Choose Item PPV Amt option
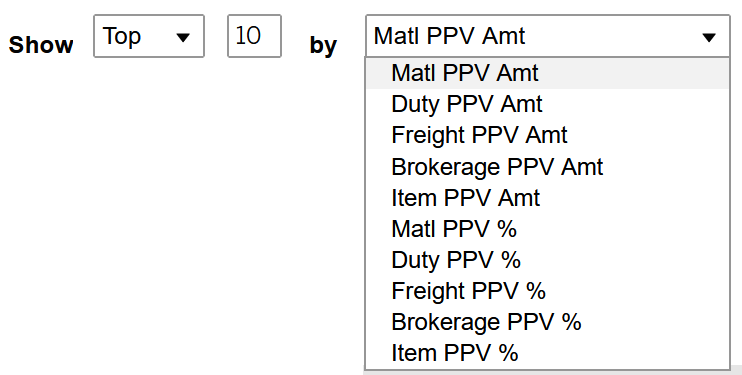 click(x=548, y=198)
